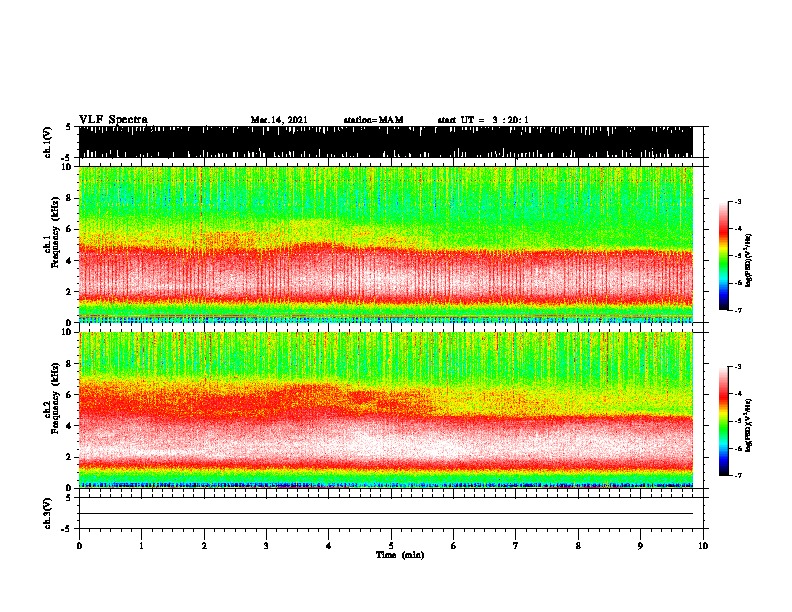Screen dimensions: 792x612
Task: Click the "-3" label on ch.2 colorbar
Action: point(737,367)
